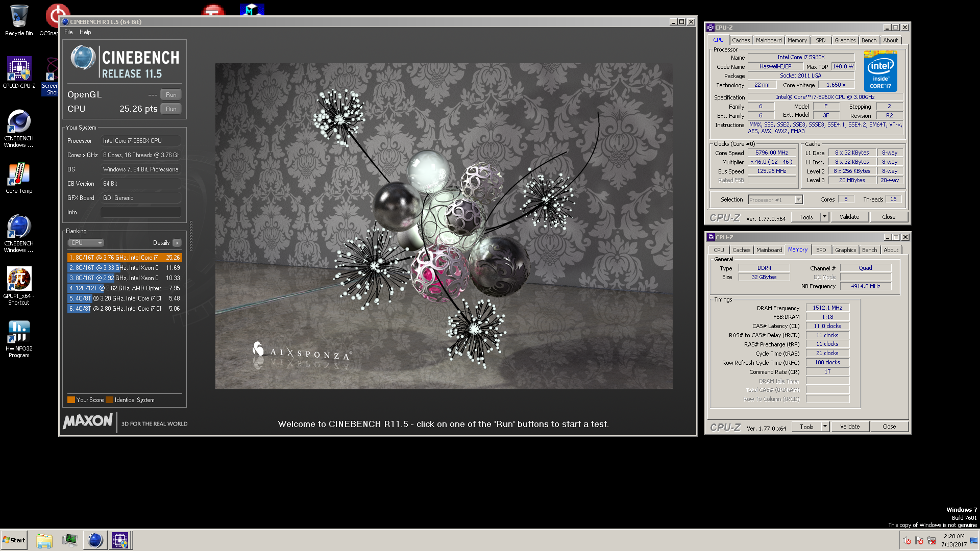Click the Show Desktop strip on the taskbar
Viewport: 980px width, 551px height.
(974, 540)
